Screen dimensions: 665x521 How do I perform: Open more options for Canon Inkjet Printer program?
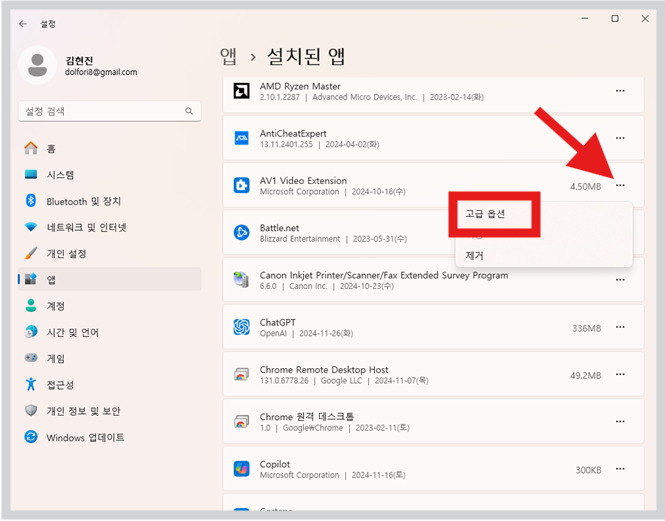tap(620, 280)
